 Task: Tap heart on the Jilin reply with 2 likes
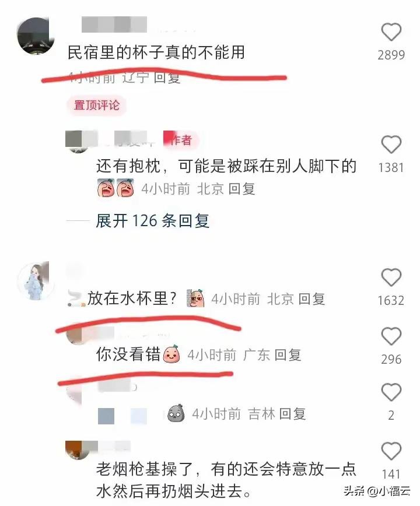tap(391, 392)
